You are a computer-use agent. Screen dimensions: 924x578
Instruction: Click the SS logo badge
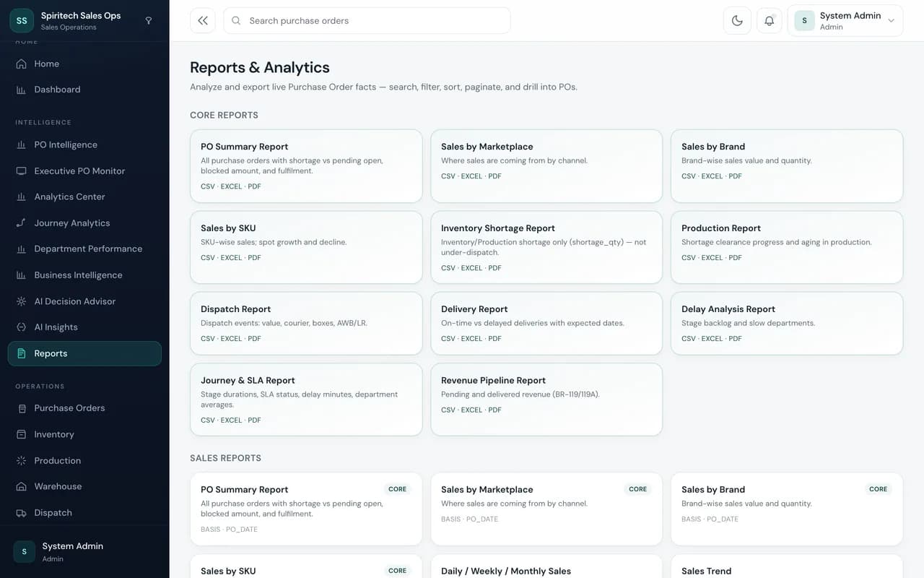pos(22,21)
